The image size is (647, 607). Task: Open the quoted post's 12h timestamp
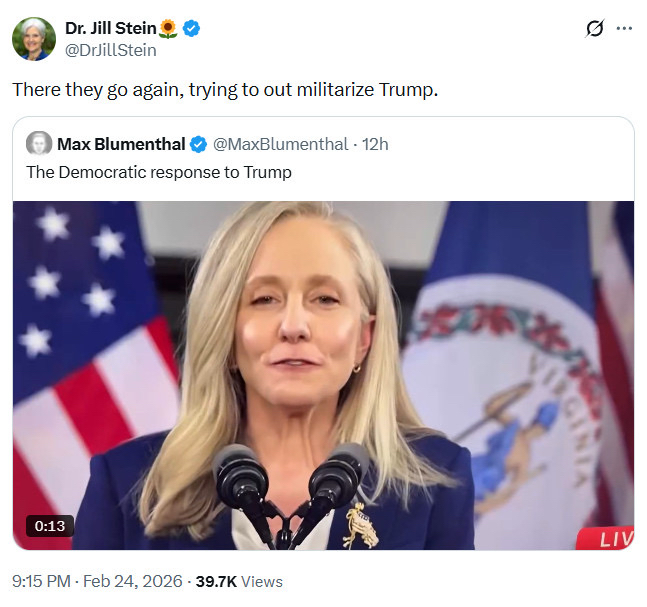(x=375, y=144)
